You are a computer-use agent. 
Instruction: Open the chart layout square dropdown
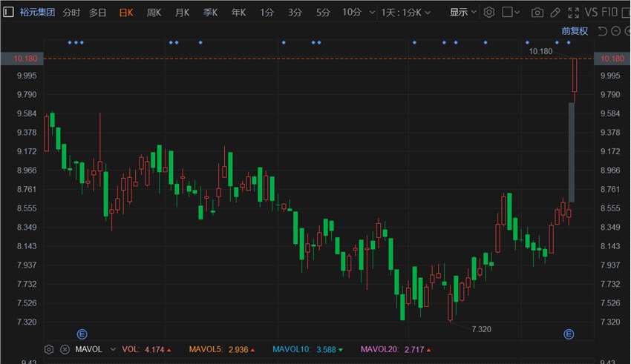click(511, 13)
